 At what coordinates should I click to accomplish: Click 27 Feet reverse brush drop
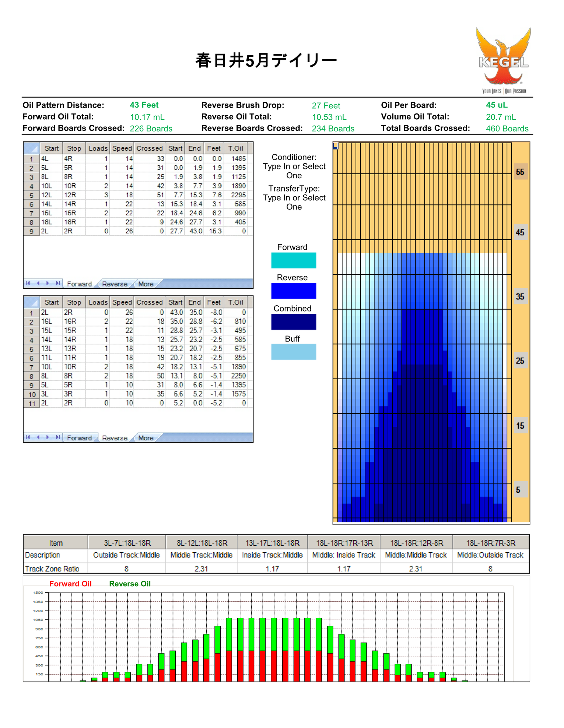tap(326, 106)
